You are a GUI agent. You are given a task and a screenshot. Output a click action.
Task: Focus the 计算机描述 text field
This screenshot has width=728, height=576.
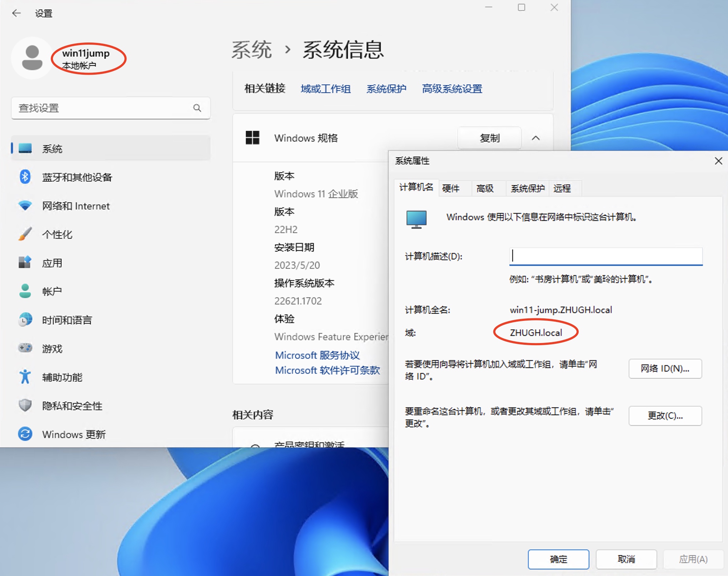click(x=606, y=256)
